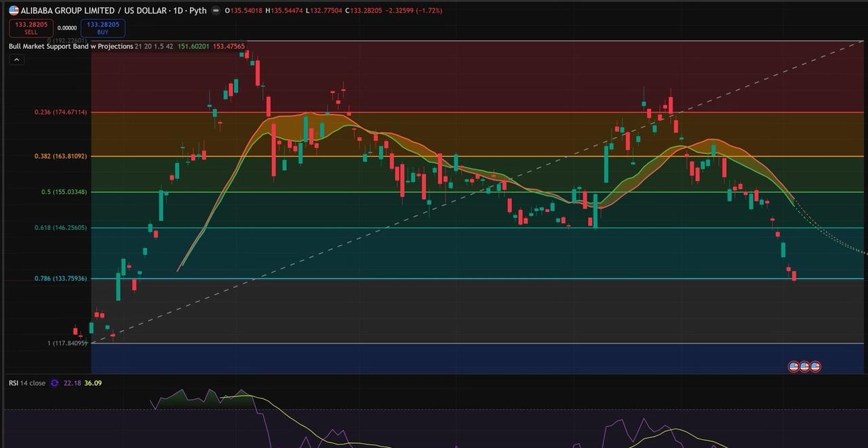Click the open price O135.54018
This screenshot has height=448, width=868.
(x=243, y=11)
